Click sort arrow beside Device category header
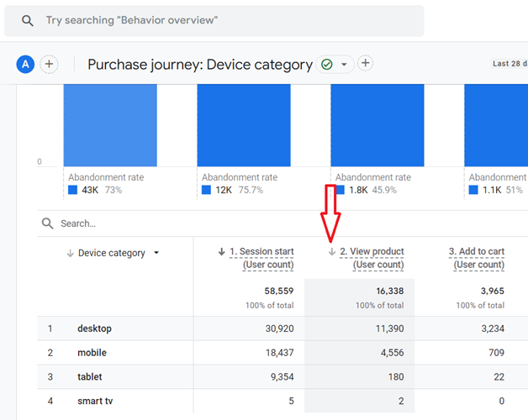Image resolution: width=528 pixels, height=420 pixels. pos(70,253)
